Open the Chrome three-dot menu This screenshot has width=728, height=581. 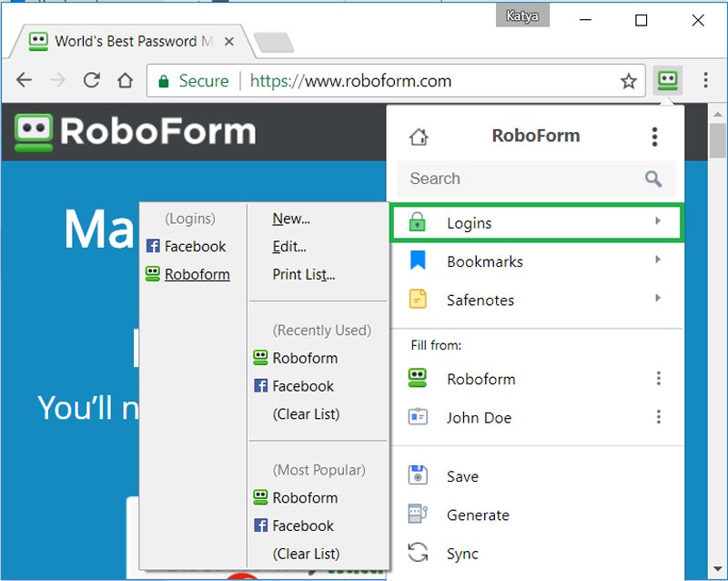(705, 81)
